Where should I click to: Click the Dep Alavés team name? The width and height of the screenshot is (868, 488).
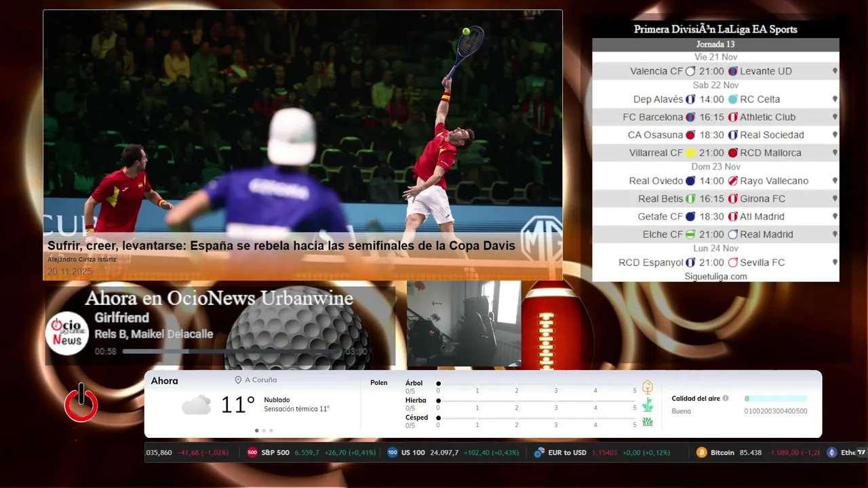pyautogui.click(x=658, y=100)
